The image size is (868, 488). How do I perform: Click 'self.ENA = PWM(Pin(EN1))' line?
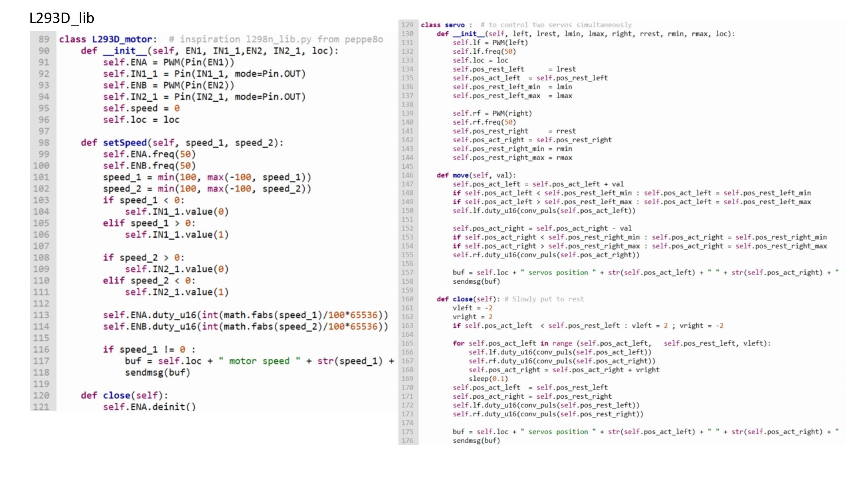(168, 62)
